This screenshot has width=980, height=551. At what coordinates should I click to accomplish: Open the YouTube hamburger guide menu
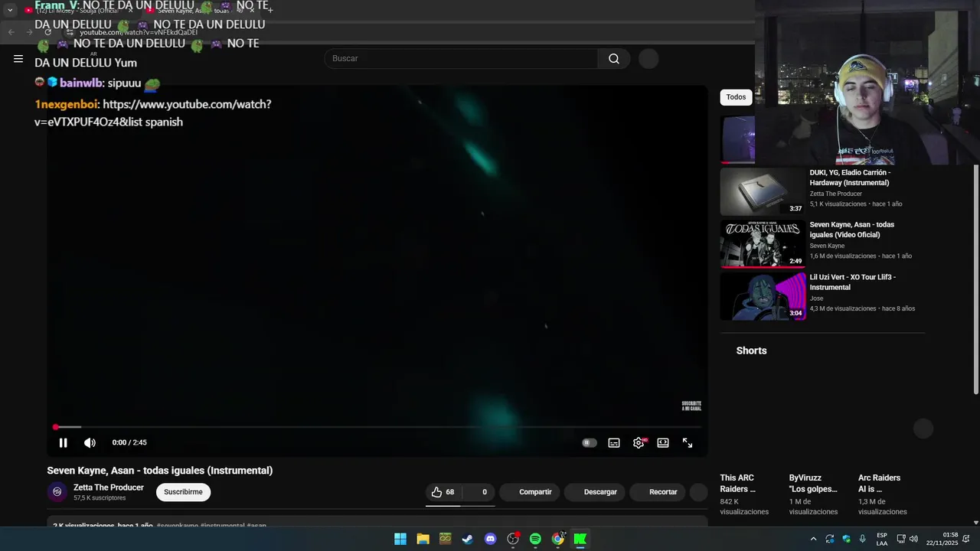[x=18, y=58]
